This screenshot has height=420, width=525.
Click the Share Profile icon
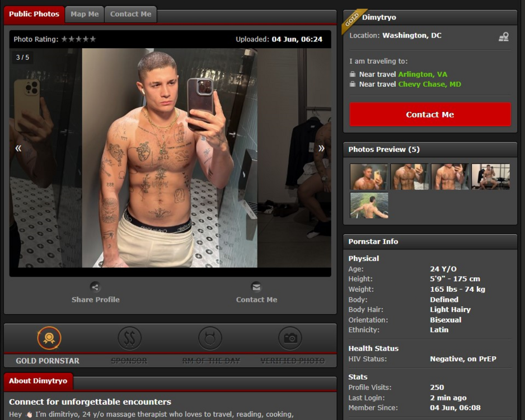pyautogui.click(x=95, y=287)
